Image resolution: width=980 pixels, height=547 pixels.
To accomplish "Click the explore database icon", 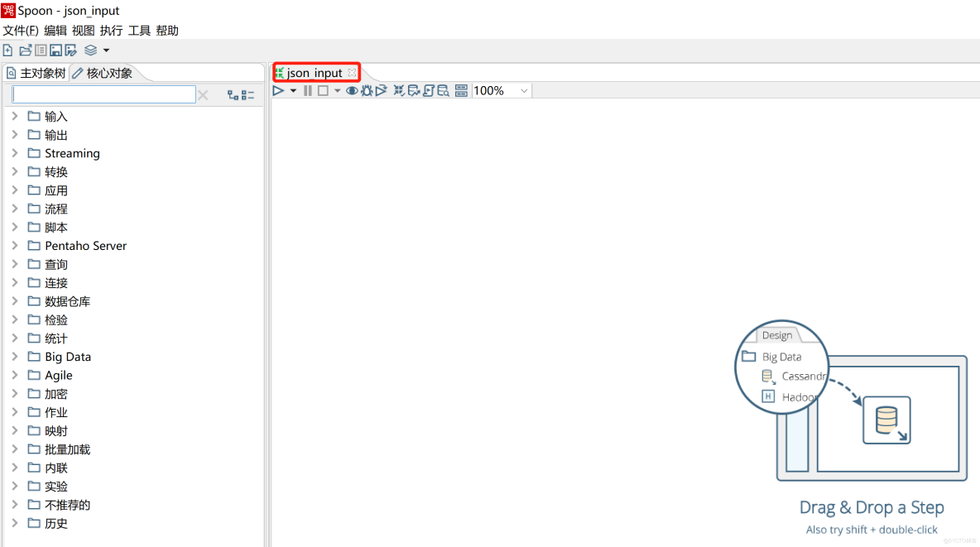I will [x=443, y=91].
